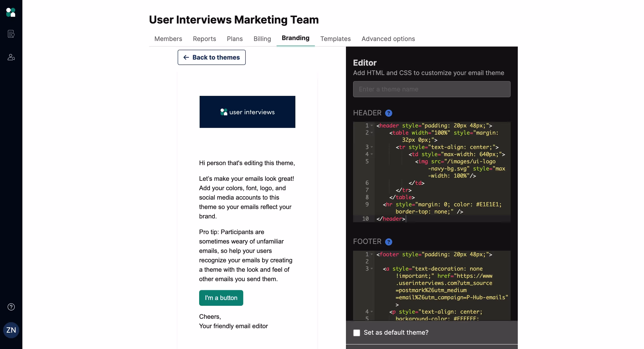Collapse header code line 1 fold arrow

pyautogui.click(x=372, y=126)
